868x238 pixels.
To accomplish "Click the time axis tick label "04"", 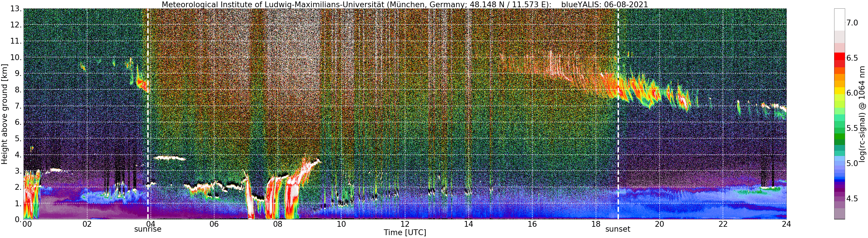I will click(x=151, y=224).
